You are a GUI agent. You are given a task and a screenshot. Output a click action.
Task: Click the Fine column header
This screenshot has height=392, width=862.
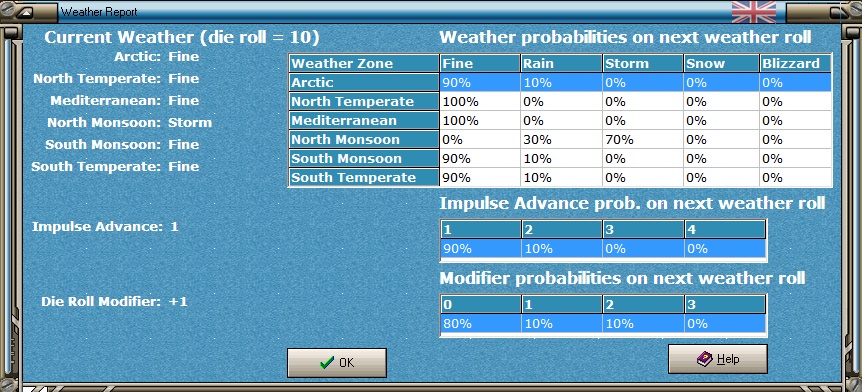click(x=480, y=63)
